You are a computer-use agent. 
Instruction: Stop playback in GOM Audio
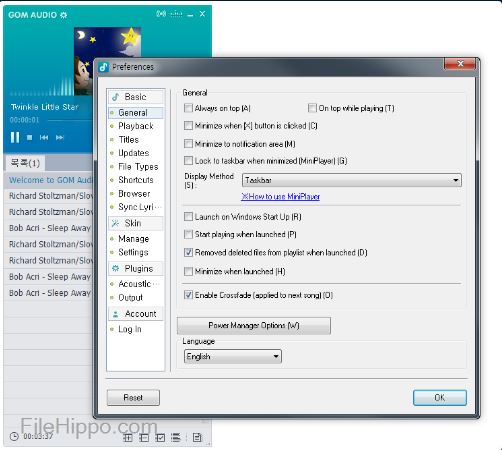(29, 137)
